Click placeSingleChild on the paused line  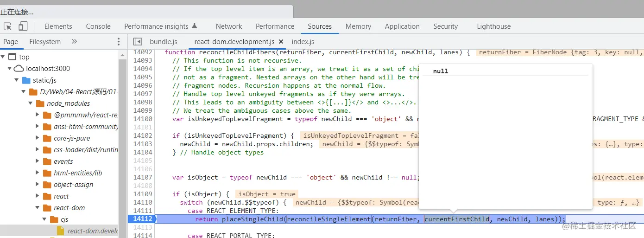pos(252,219)
